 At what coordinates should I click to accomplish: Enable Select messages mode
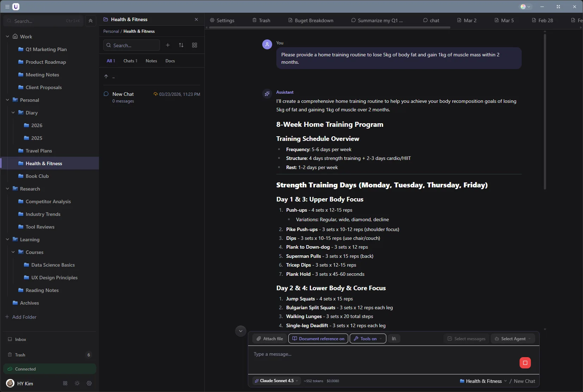pyautogui.click(x=466, y=338)
